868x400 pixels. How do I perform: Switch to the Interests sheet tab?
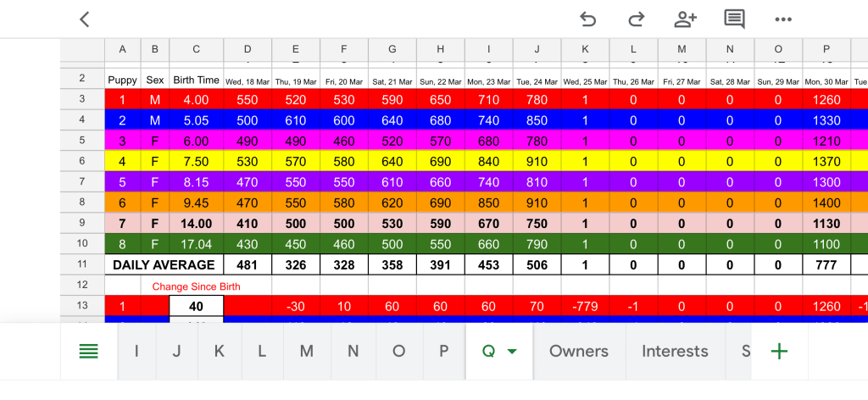pos(675,351)
